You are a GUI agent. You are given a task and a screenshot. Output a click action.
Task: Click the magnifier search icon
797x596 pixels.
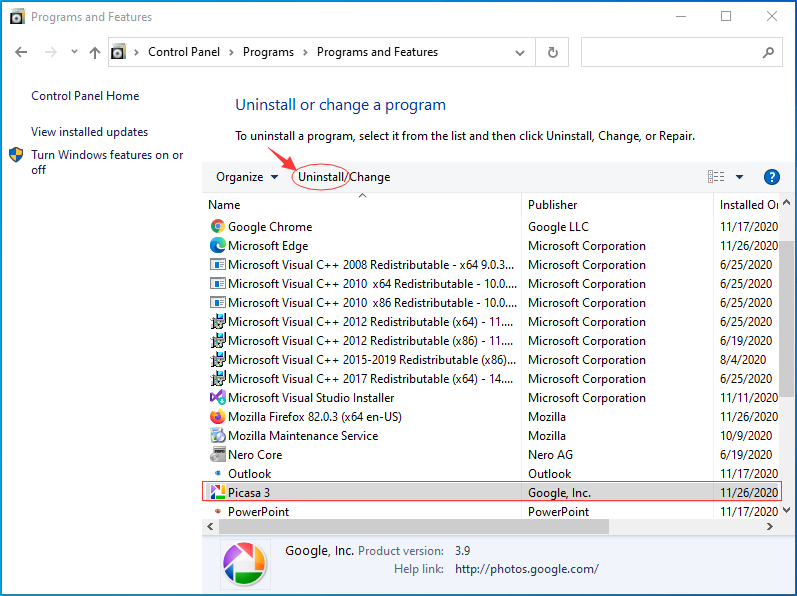click(768, 52)
